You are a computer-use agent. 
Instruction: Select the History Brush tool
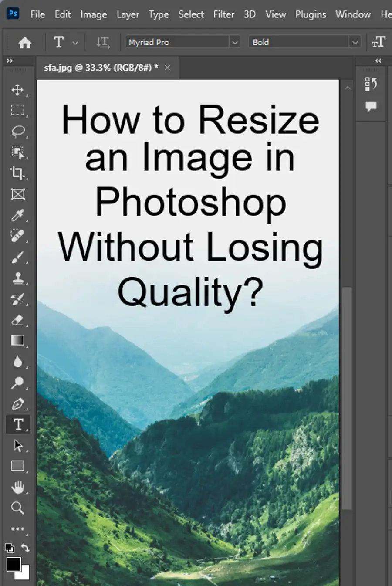(17, 299)
